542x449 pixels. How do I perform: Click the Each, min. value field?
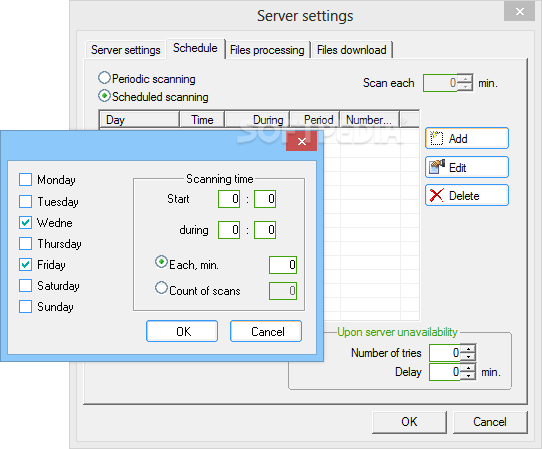pos(283,265)
